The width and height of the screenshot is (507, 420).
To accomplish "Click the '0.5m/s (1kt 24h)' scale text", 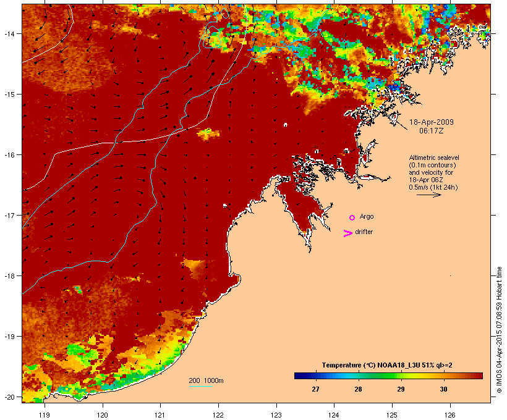I will tap(433, 187).
